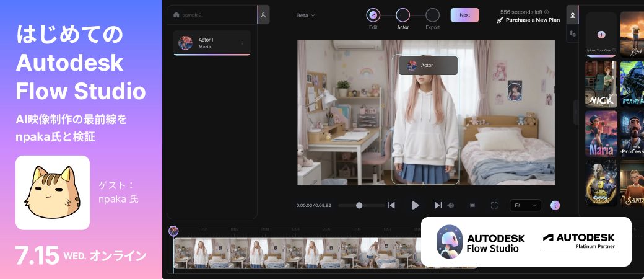Click the Autodesk Flow Studio logo
Screen dimensions: 644x279
tap(481, 242)
